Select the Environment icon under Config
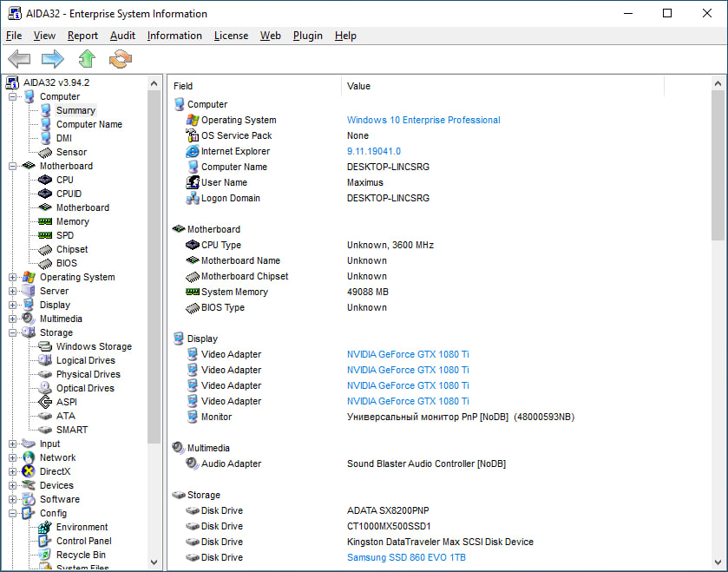728x572 pixels. [45, 527]
